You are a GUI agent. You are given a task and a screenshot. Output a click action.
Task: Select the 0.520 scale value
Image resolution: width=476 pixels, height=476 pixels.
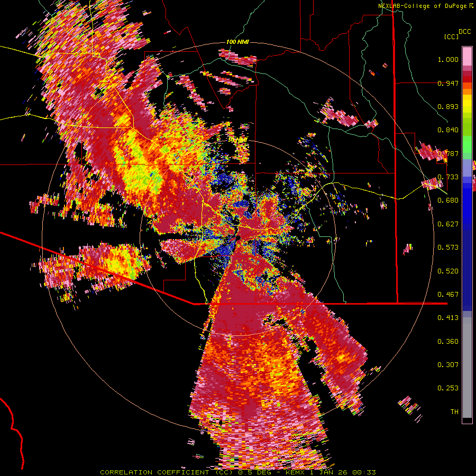point(448,271)
